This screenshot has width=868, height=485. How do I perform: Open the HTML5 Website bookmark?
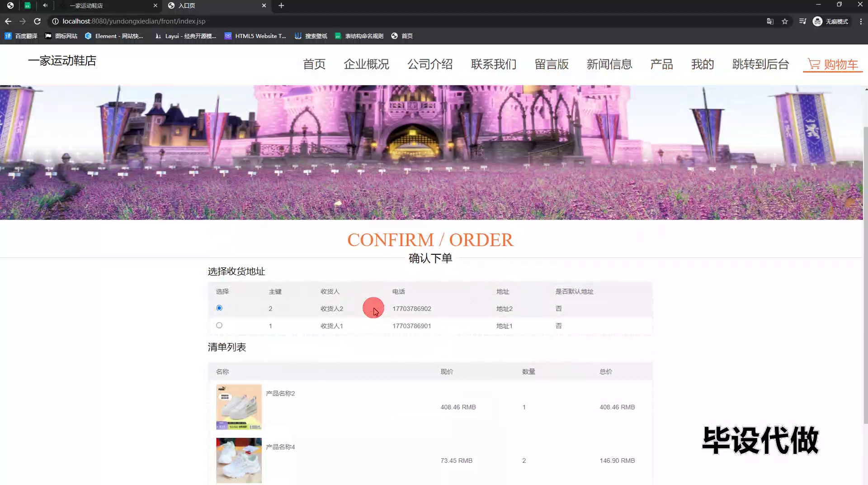click(x=255, y=36)
